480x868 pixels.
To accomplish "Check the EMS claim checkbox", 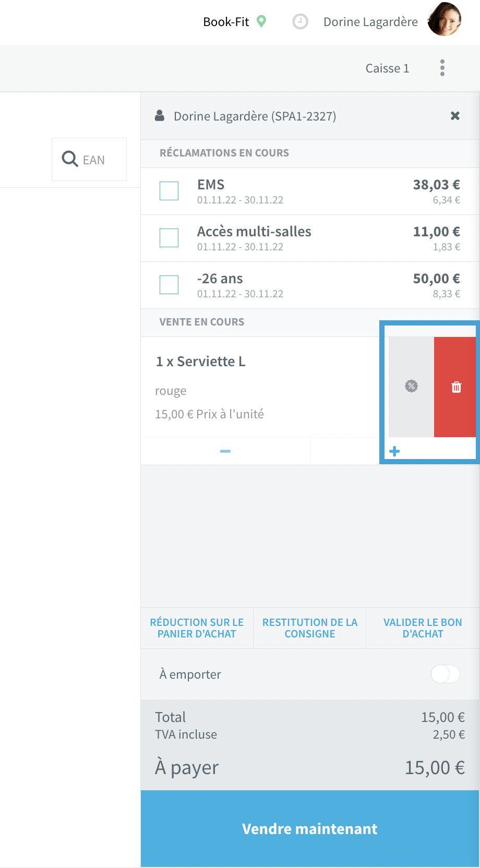I will (x=169, y=191).
